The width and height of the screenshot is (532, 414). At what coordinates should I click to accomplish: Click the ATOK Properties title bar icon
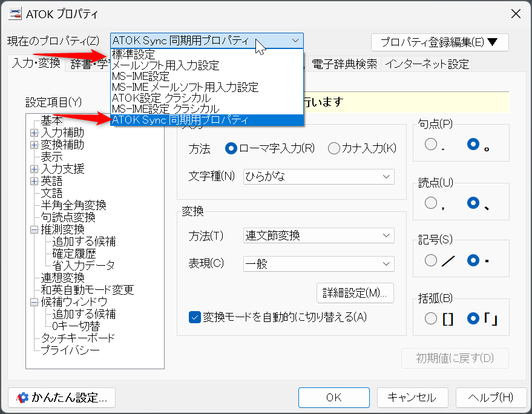(15, 14)
